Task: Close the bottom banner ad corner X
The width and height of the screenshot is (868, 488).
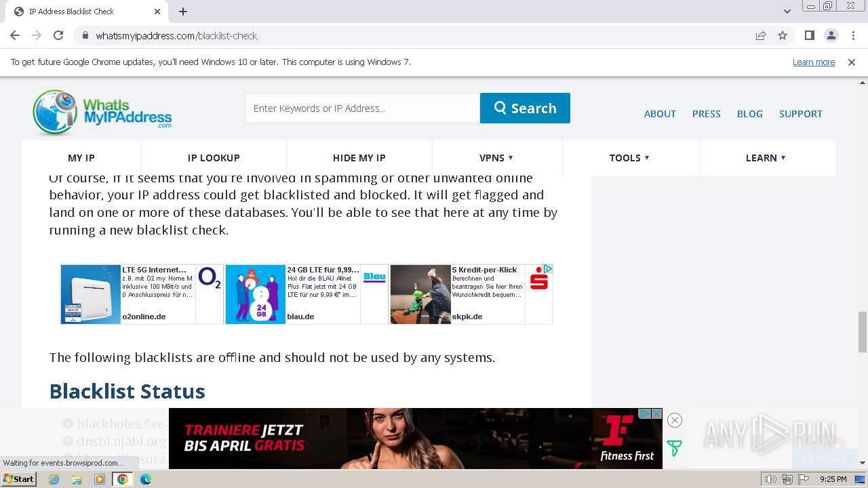Action: tap(656, 413)
